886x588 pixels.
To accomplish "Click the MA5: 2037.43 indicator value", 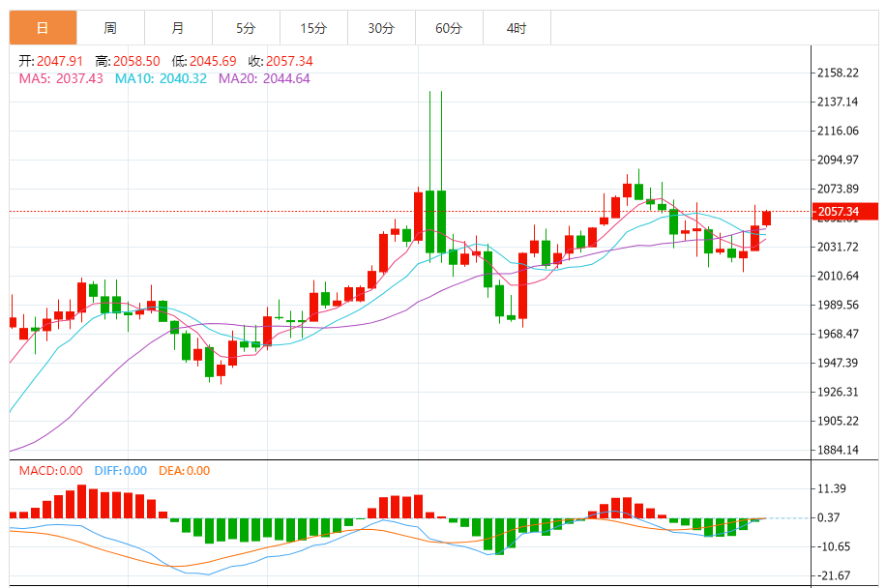I will coord(61,78).
